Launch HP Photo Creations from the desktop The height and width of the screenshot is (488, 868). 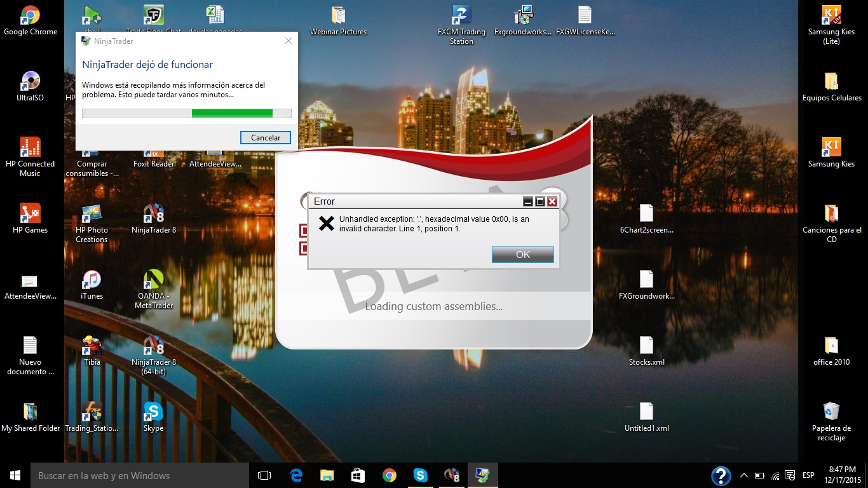click(92, 224)
